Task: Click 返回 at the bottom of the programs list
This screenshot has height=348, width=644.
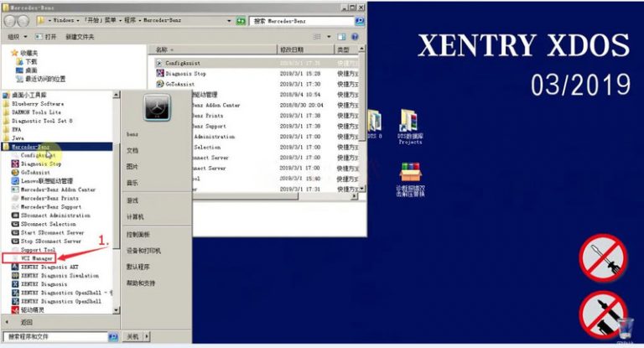Action: [x=26, y=322]
